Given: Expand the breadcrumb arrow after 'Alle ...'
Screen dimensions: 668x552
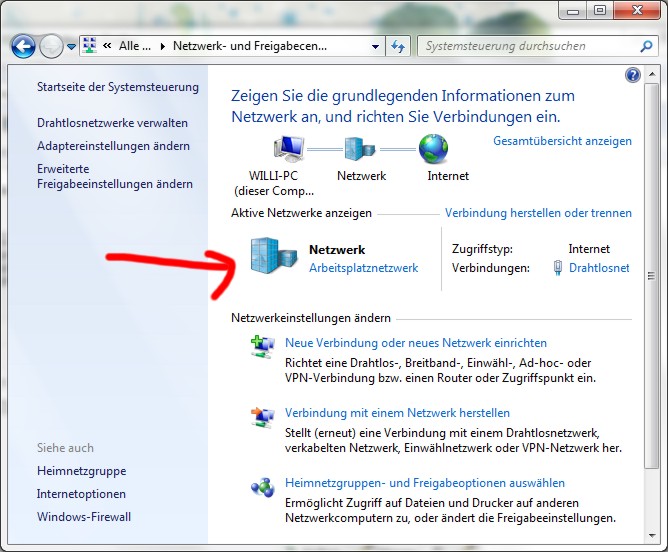Looking at the screenshot, I should [x=162, y=46].
